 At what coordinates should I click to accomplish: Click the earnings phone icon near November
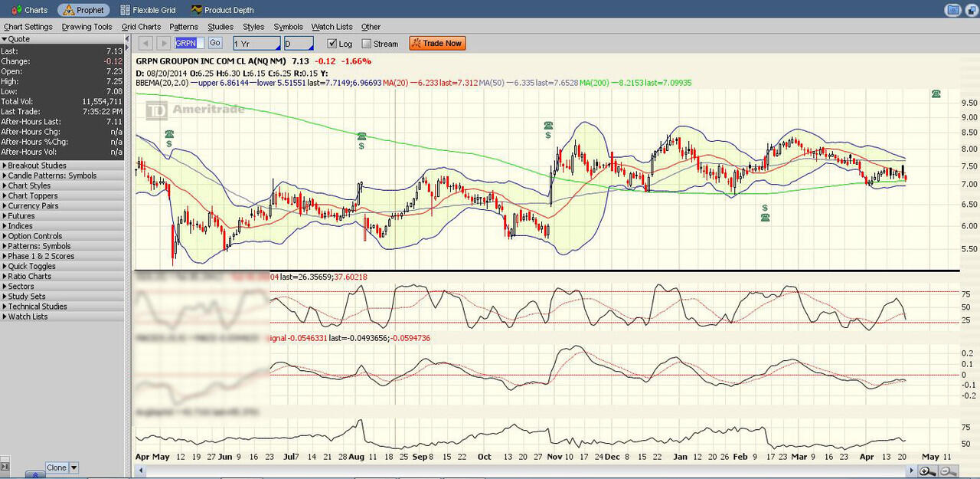[548, 126]
